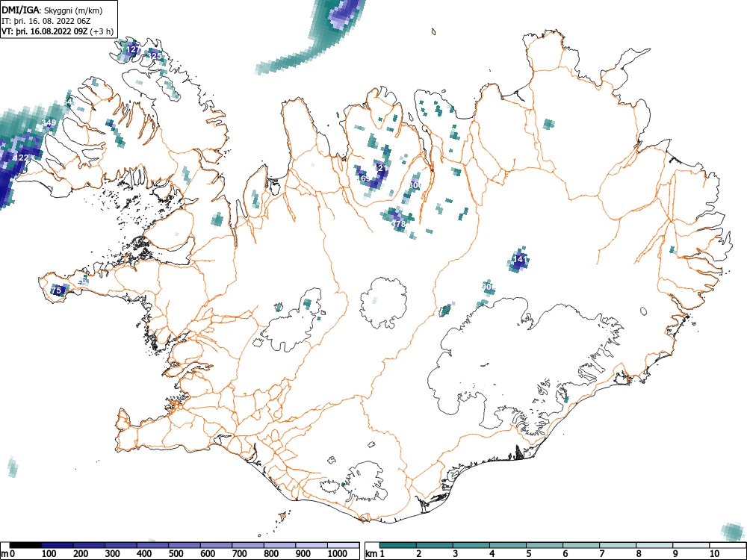Select the 500–600 m legend swatch

[x=185, y=545]
